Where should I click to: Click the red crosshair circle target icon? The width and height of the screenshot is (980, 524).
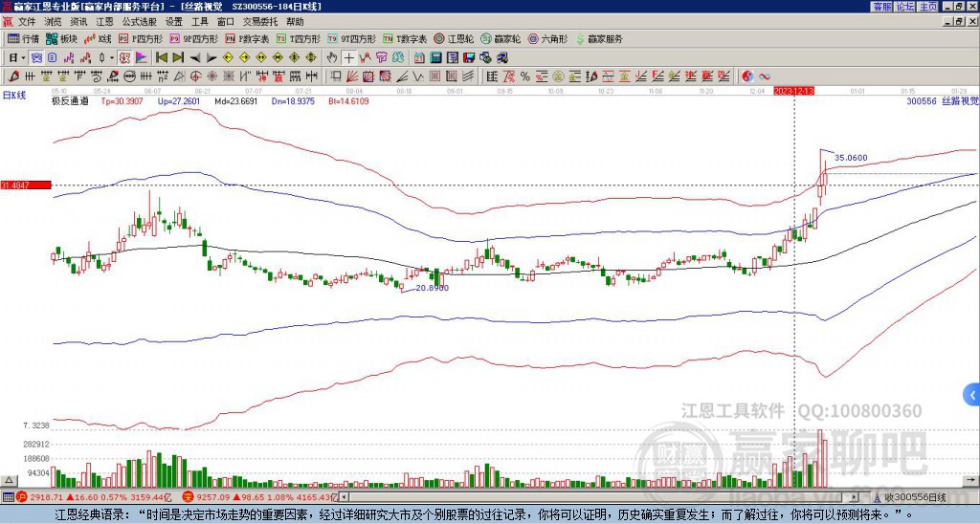195,76
